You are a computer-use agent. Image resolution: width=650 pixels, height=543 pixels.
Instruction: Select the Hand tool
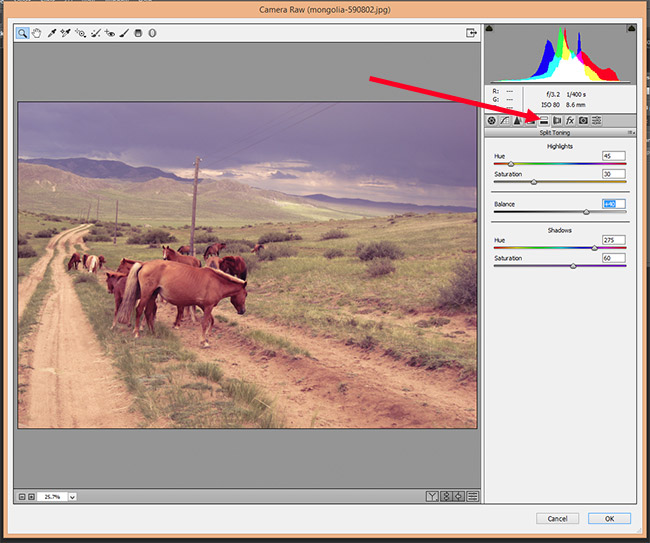click(x=36, y=33)
